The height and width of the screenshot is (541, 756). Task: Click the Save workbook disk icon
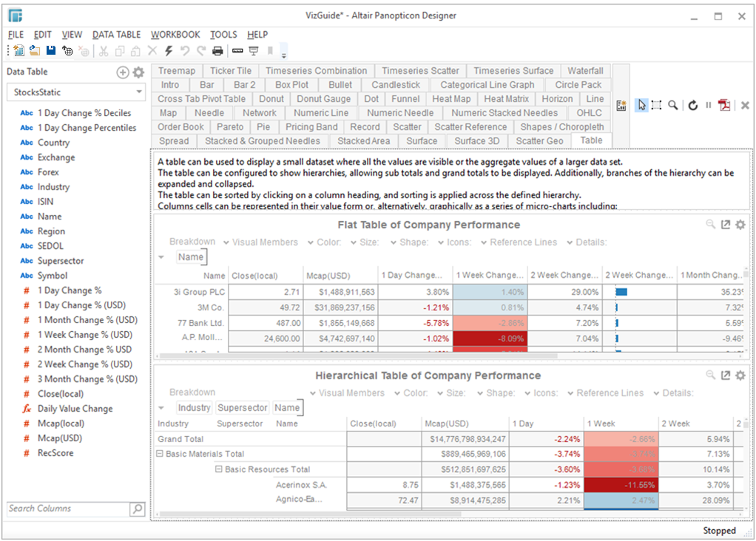click(51, 51)
